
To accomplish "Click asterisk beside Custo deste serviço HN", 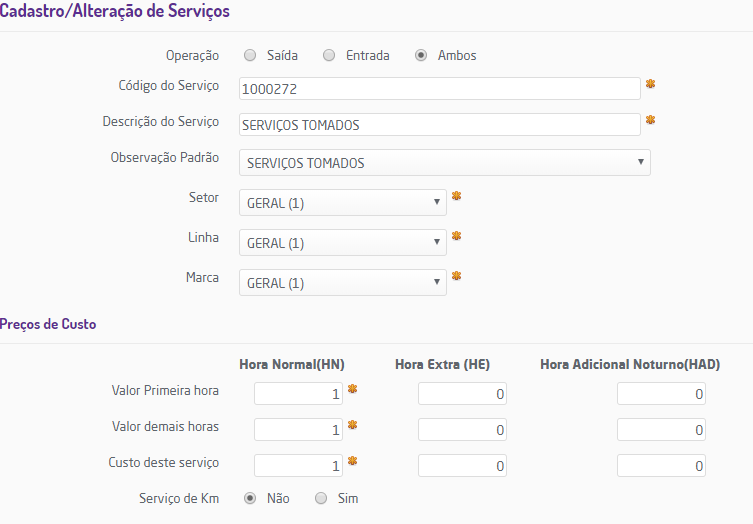I will pyautogui.click(x=352, y=461).
